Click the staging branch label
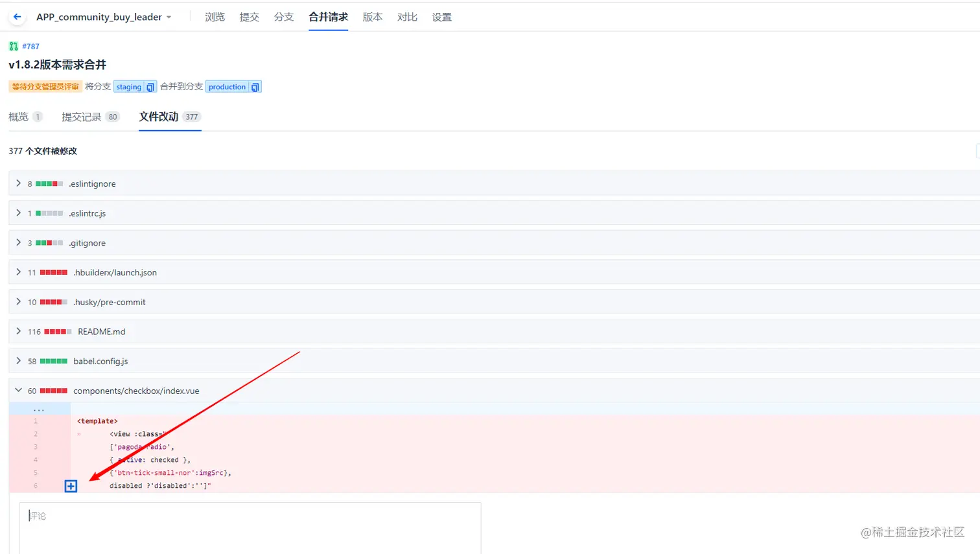 coord(129,87)
